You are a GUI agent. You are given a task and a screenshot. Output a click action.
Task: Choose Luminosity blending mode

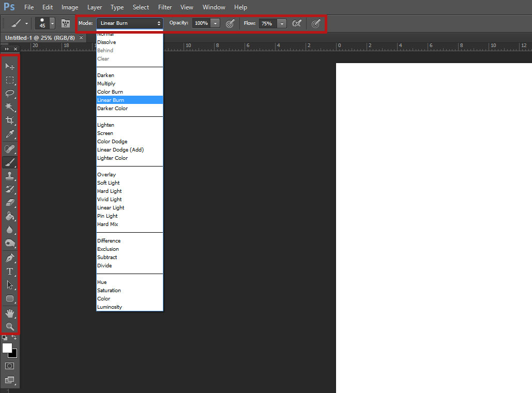point(130,307)
